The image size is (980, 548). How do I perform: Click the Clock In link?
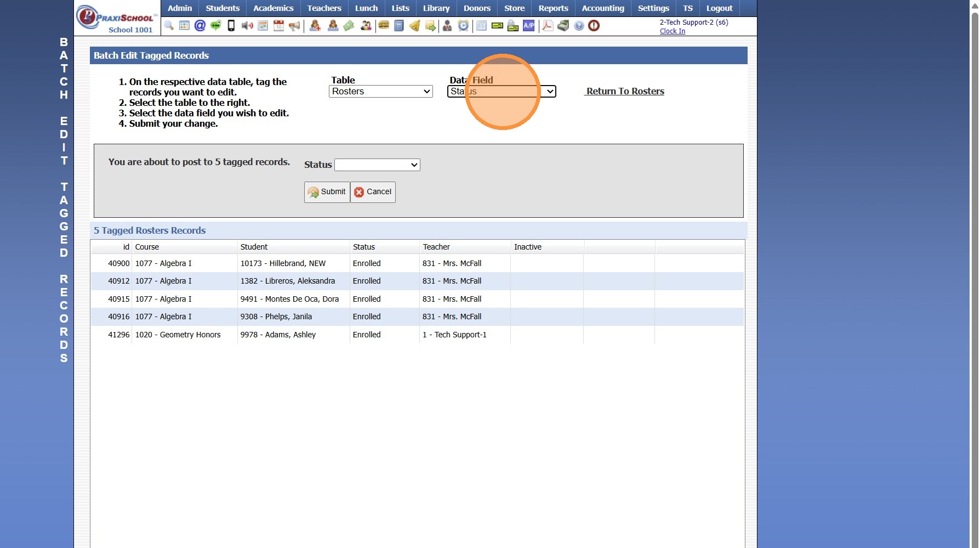click(673, 31)
